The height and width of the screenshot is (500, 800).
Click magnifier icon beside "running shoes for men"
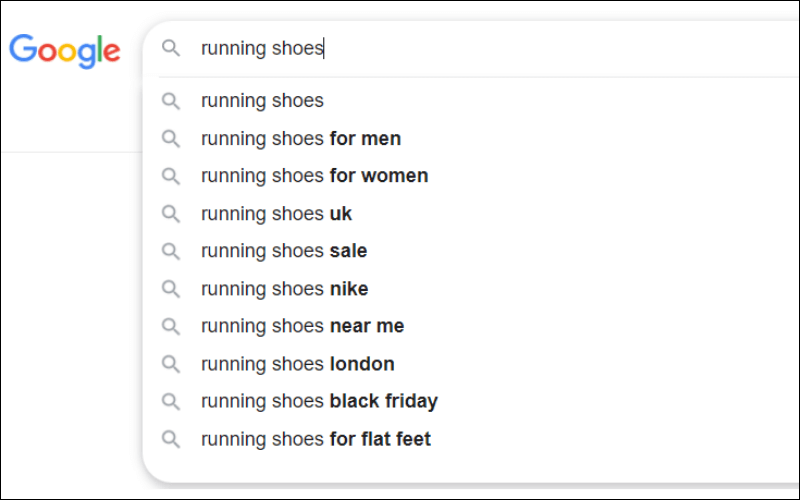point(171,138)
